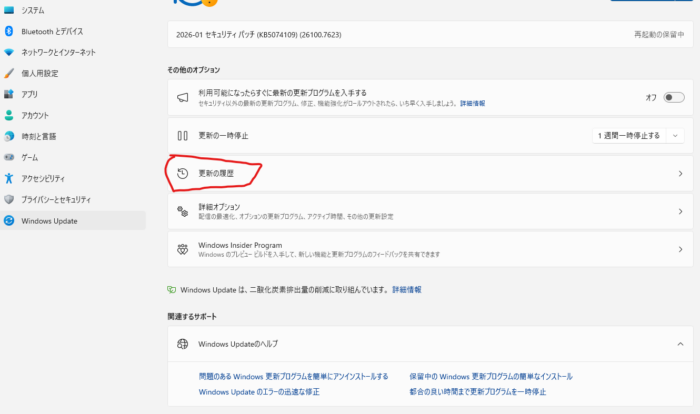The height and width of the screenshot is (414, 700).
Task: Select アプリ in the settings sidebar
Action: 30,94
